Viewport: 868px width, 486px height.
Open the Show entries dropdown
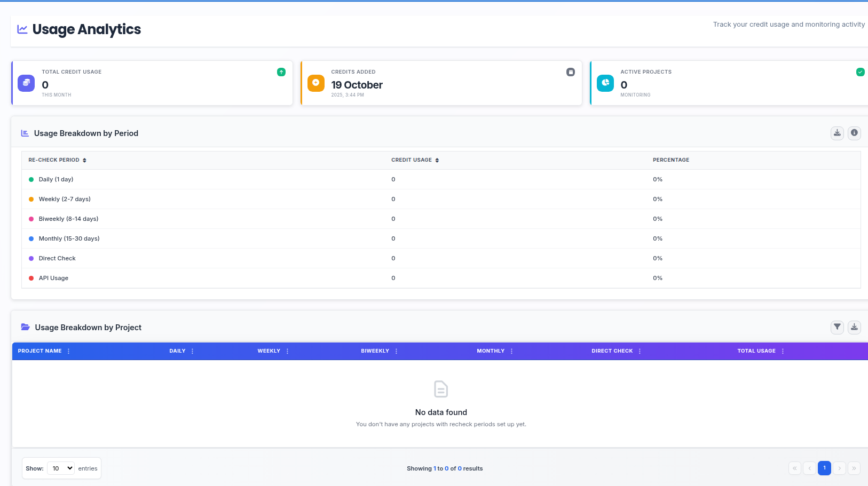coord(60,468)
